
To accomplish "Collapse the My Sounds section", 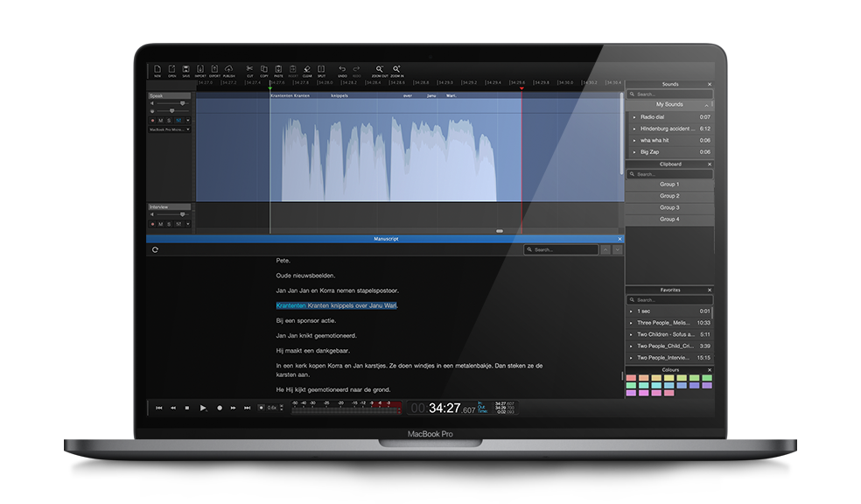I will (669, 104).
